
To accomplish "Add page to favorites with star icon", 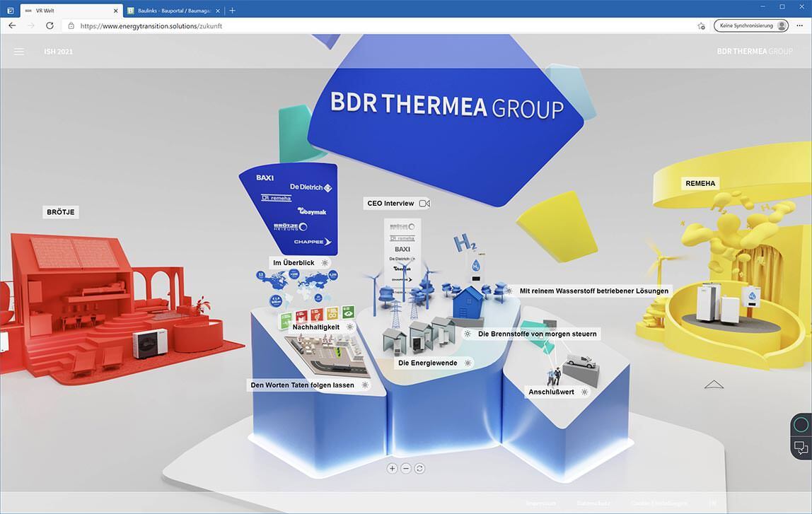I will coord(701,26).
